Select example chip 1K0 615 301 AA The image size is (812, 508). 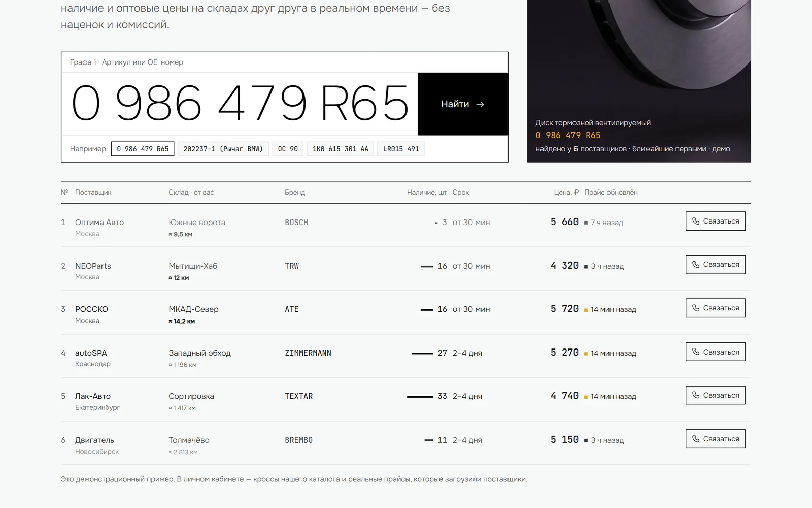pyautogui.click(x=341, y=149)
